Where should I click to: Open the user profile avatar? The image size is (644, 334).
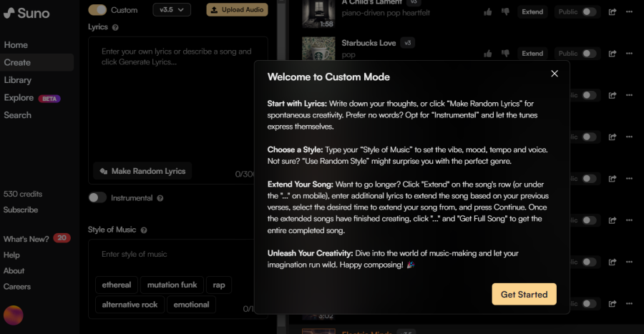tap(13, 315)
